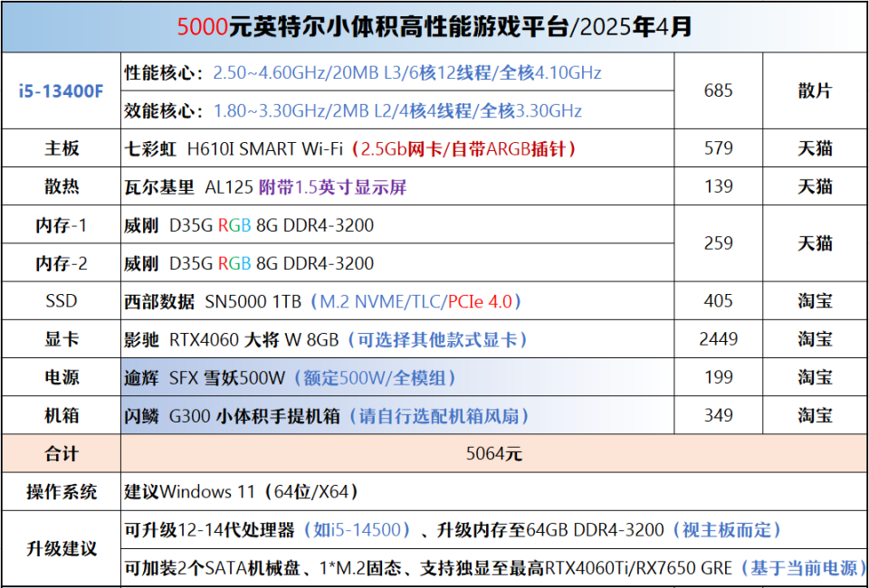Select the power supply price 199
Screen dimensions: 869x588
tap(718, 377)
